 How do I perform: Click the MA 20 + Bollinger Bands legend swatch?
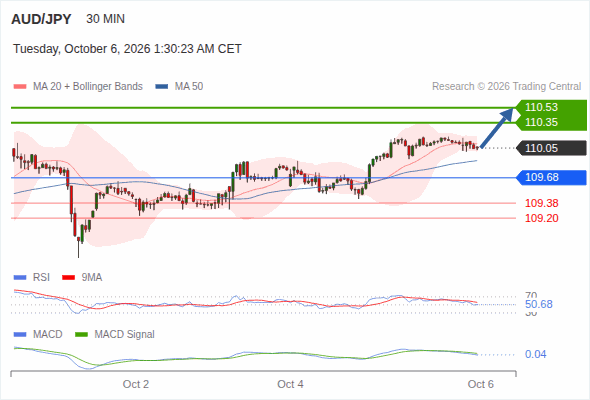[20, 87]
